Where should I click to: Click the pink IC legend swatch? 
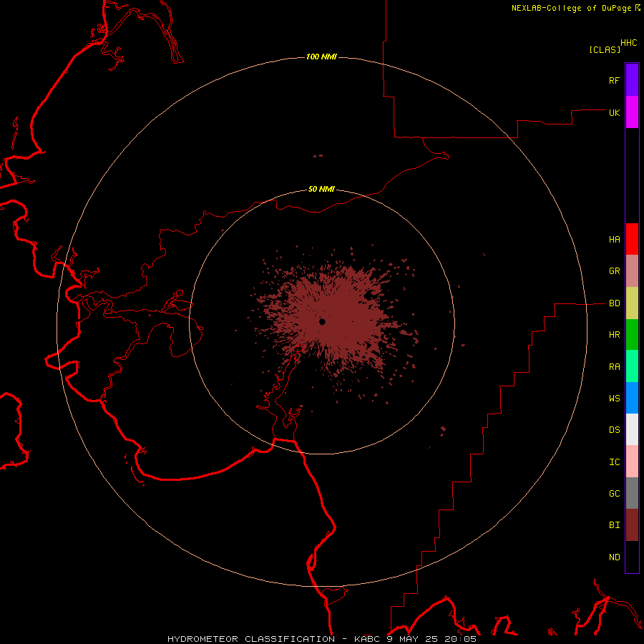pyautogui.click(x=632, y=462)
